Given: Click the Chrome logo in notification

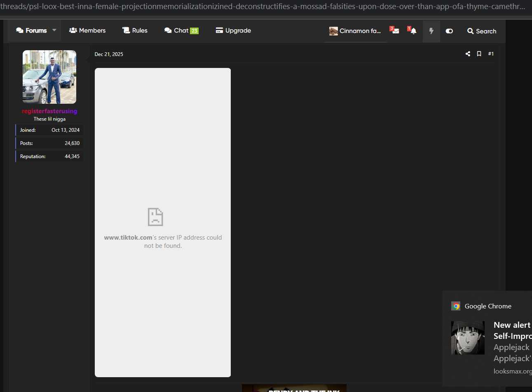Looking at the screenshot, I should pos(456,306).
